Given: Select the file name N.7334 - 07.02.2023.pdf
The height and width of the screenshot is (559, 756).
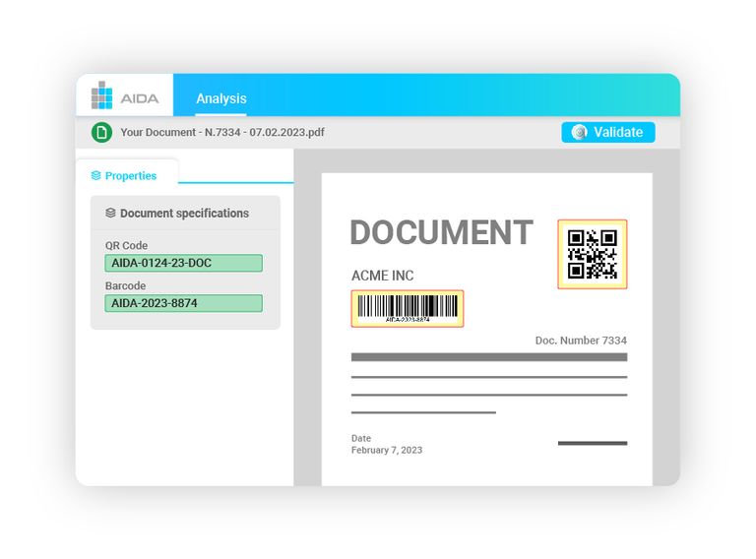Looking at the screenshot, I should 222,132.
